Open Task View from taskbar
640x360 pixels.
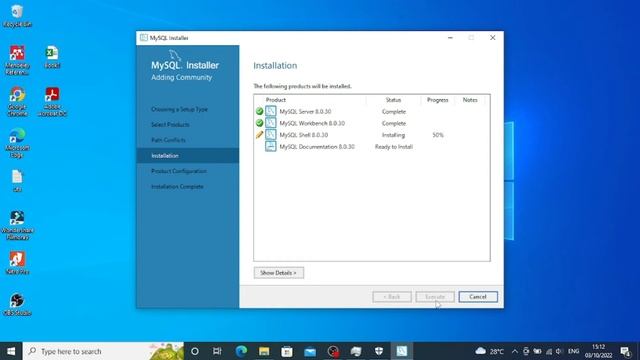(x=217, y=351)
